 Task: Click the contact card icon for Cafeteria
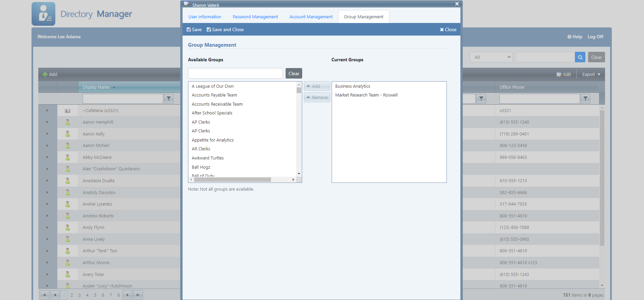[x=67, y=111]
